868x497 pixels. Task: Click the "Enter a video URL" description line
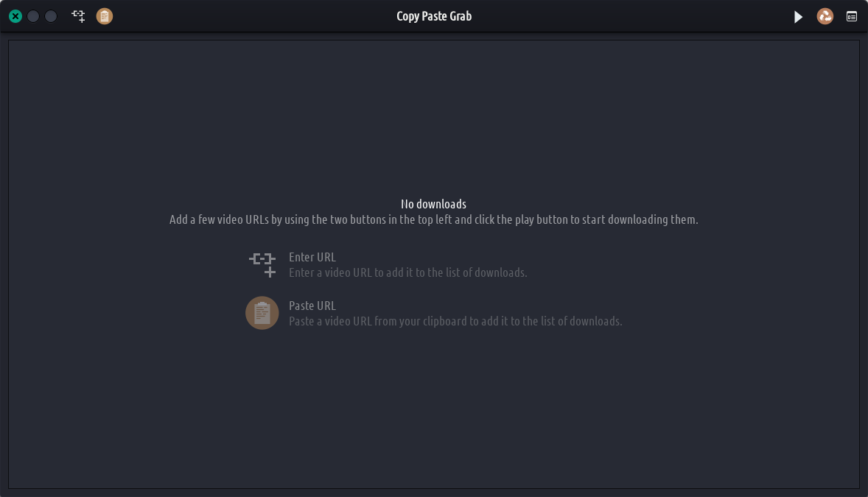point(407,272)
